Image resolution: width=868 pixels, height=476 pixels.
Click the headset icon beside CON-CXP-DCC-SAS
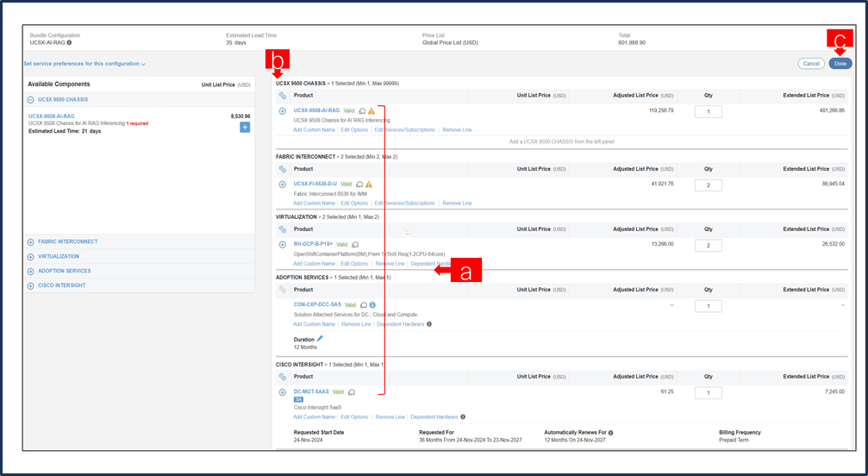(363, 305)
